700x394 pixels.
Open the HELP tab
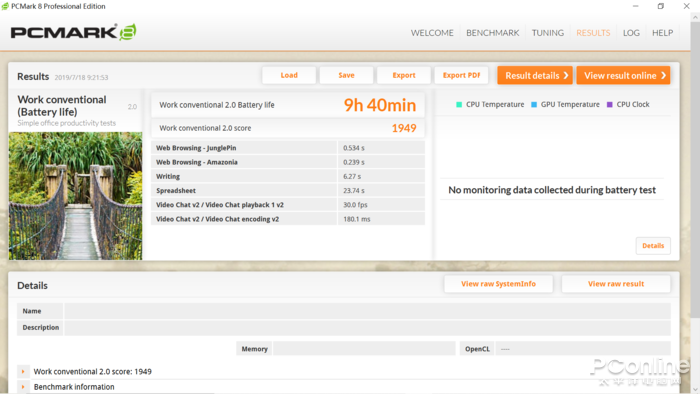point(662,33)
